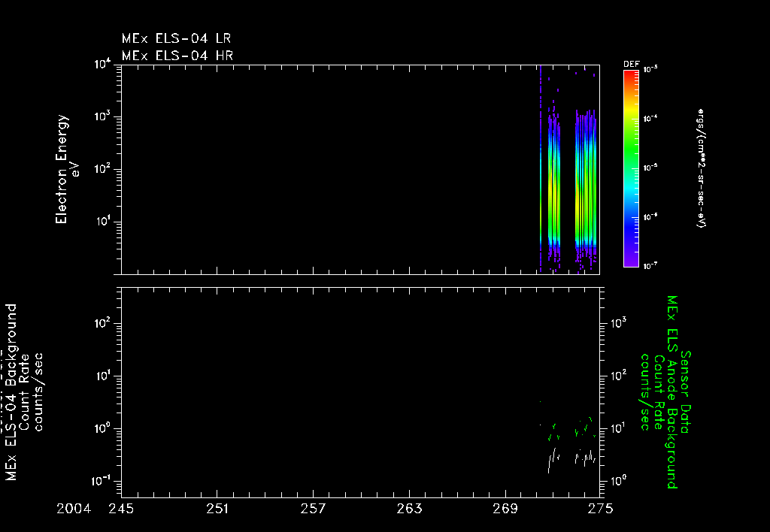The width and height of the screenshot is (770, 532).
Task: Click the day '275' axis tick label
Action: pos(600,509)
